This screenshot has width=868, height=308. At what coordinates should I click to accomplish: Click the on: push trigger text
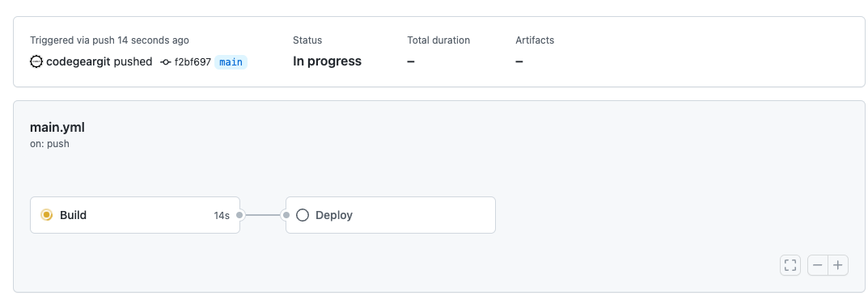tap(49, 144)
